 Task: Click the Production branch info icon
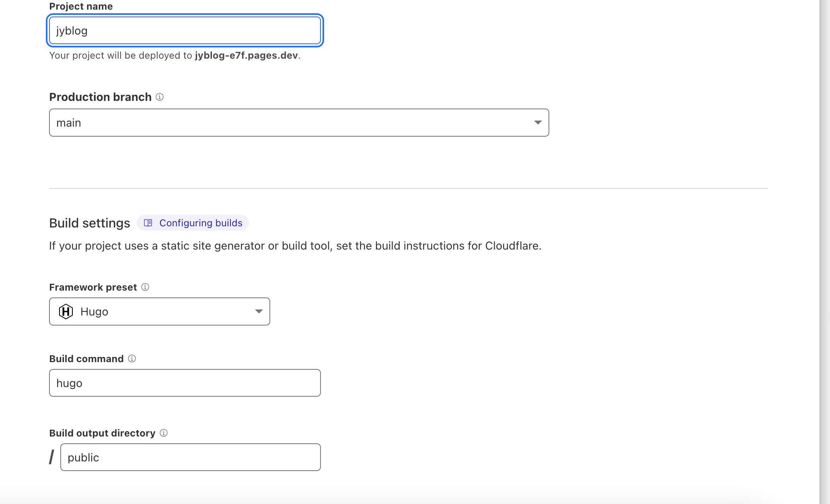[160, 97]
